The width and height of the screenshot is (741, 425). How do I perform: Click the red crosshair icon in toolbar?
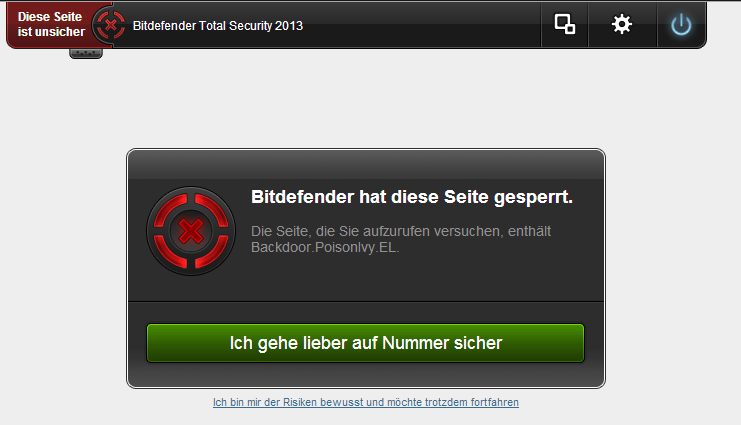[x=110, y=25]
